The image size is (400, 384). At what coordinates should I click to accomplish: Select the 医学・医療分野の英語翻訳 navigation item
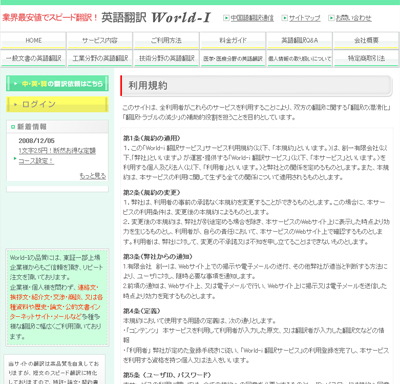pos(233,58)
